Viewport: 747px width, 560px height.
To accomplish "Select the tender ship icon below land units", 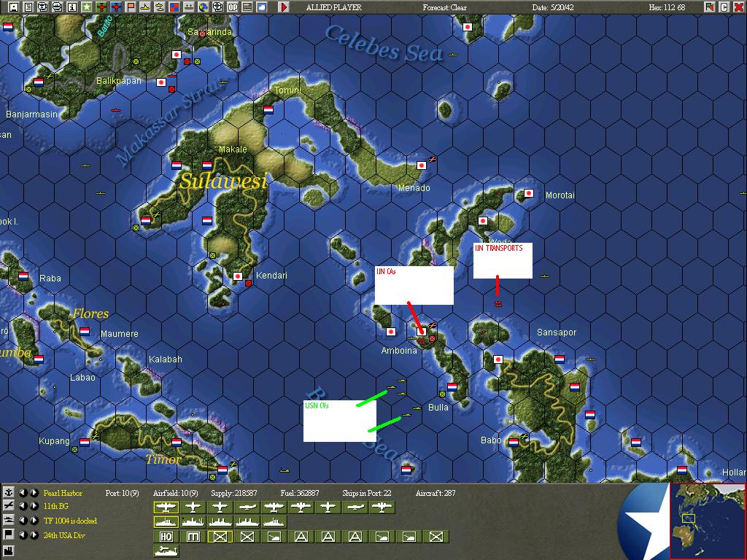I will coord(166,551).
